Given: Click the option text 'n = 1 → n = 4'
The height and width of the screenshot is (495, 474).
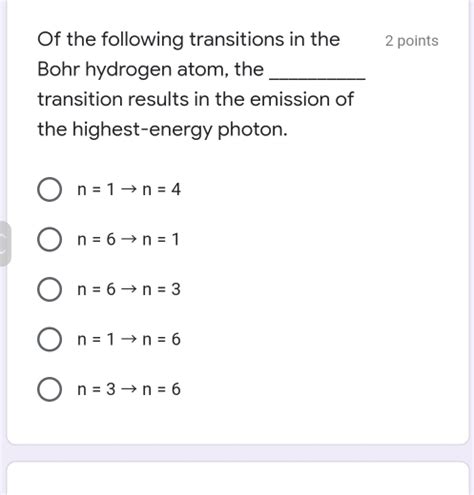Looking at the screenshot, I should 129,189.
